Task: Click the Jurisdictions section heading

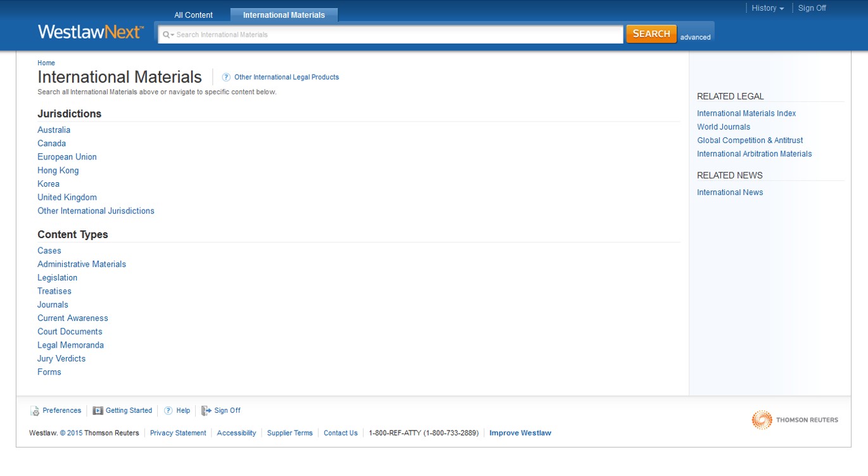Action: coord(70,114)
